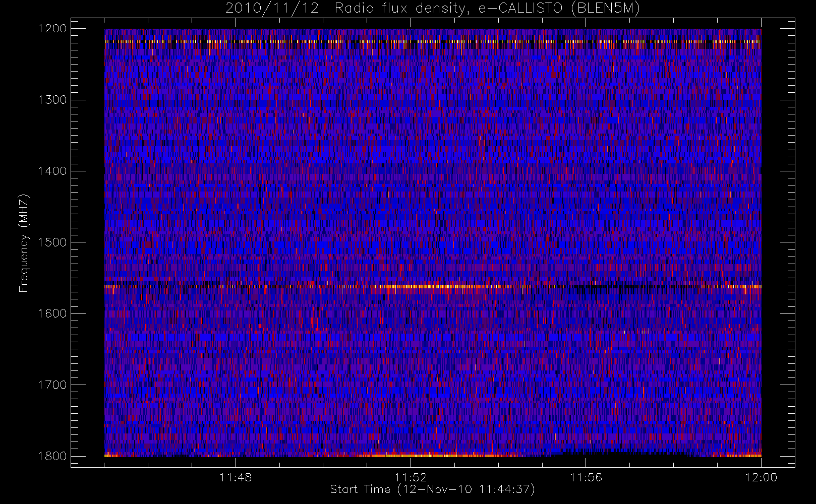
Task: Click the 1600 frequency tick label
Action: (52, 313)
